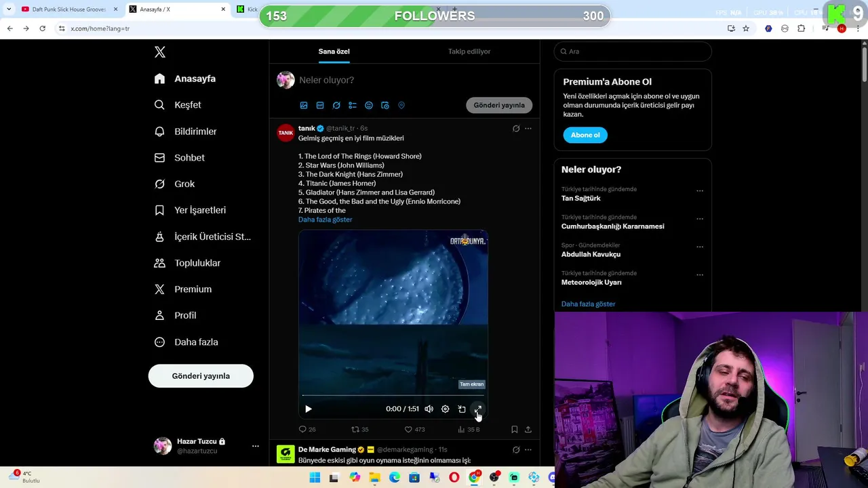The width and height of the screenshot is (868, 488).
Task: Open Abdullah Kavukçu trend
Action: [x=591, y=254]
